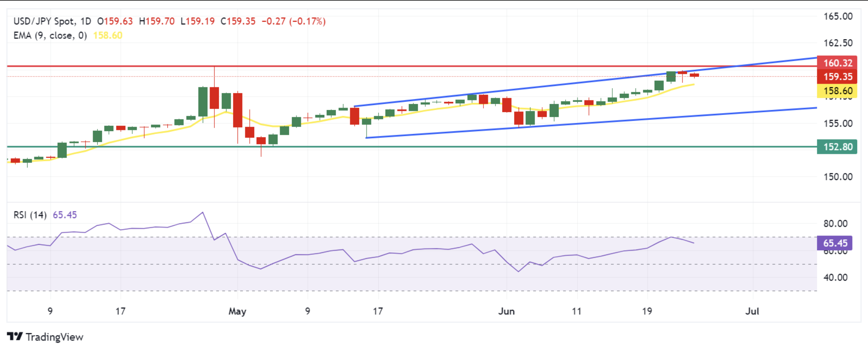Click the close value C159.35
Image resolution: width=868 pixels, height=348 pixels.
tap(238, 21)
